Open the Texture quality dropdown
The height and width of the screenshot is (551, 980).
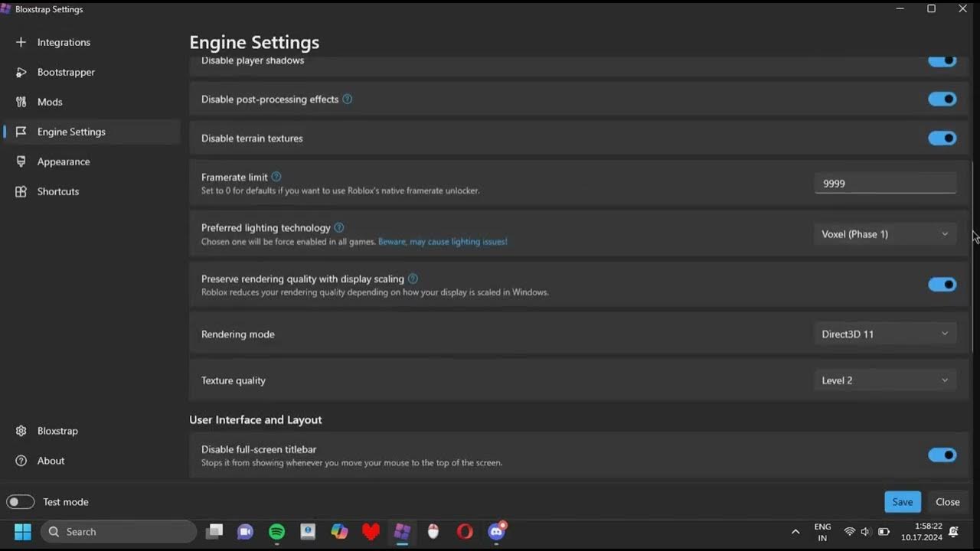pos(884,380)
